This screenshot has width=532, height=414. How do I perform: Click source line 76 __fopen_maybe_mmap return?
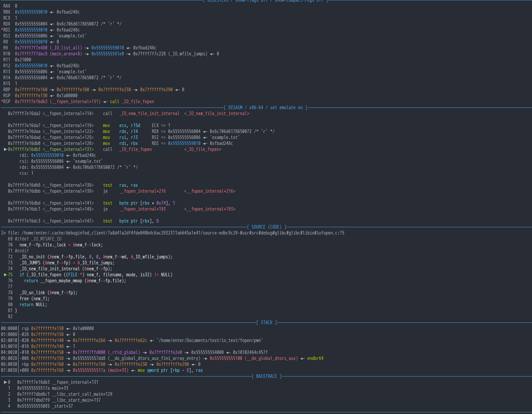(67, 281)
